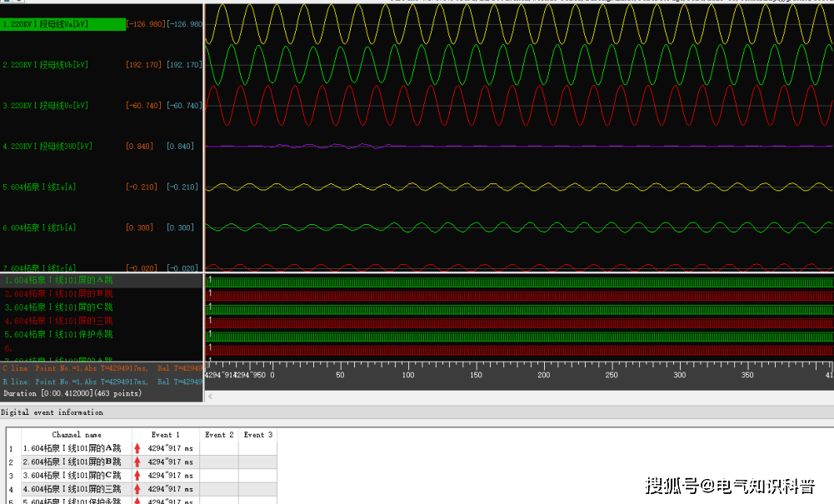Click the Channel name column header
The width and height of the screenshot is (834, 504).
coord(77,435)
